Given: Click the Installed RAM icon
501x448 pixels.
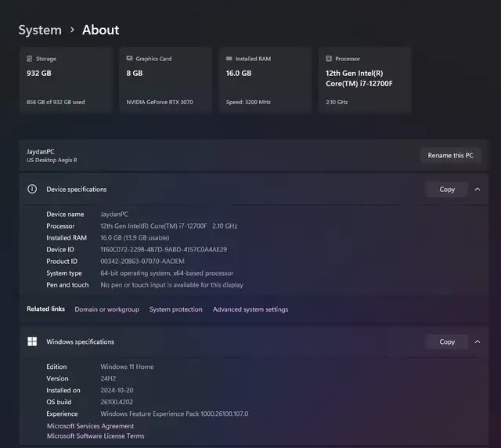Looking at the screenshot, I should (229, 59).
